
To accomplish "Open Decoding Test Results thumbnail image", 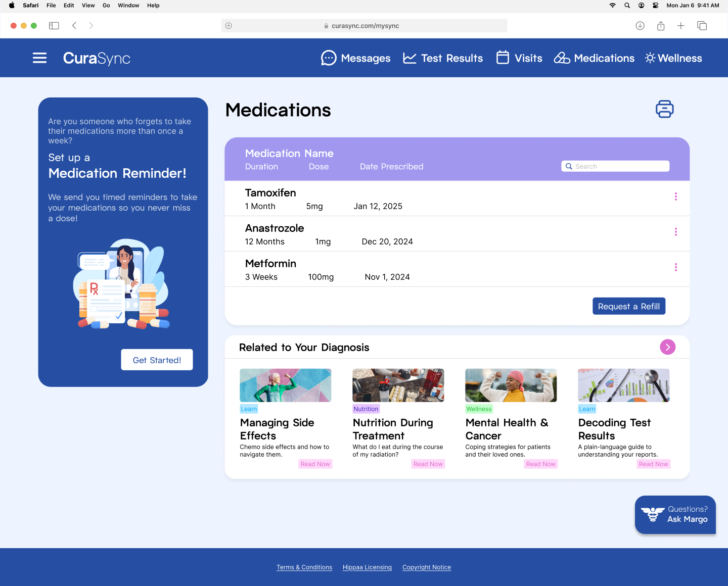I will (x=624, y=385).
